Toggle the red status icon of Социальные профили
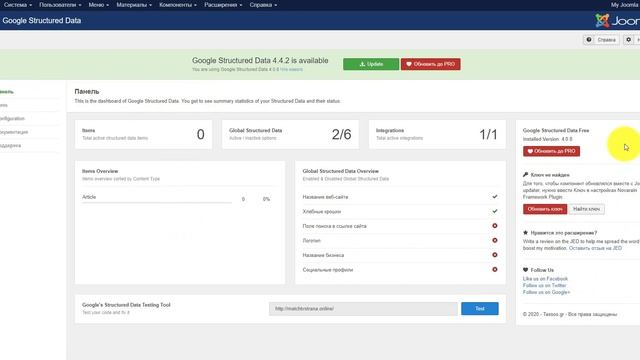Viewport: 640px width, 360px height. [495, 269]
